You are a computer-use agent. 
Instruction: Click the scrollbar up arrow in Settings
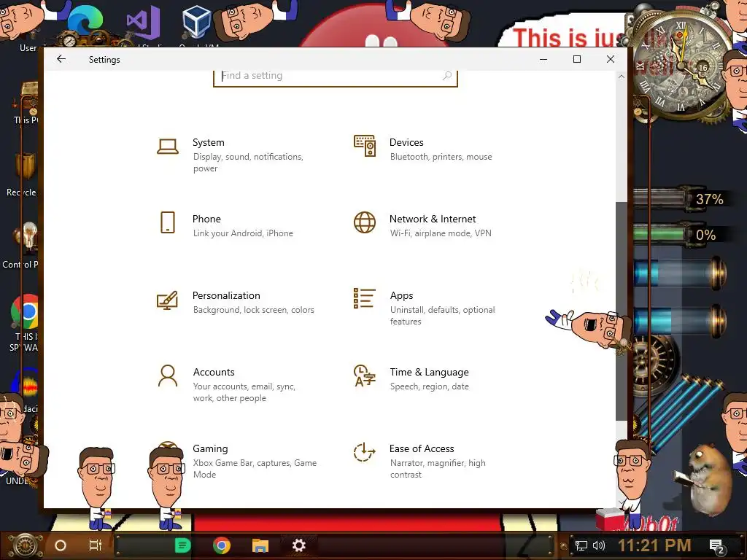[x=622, y=76]
